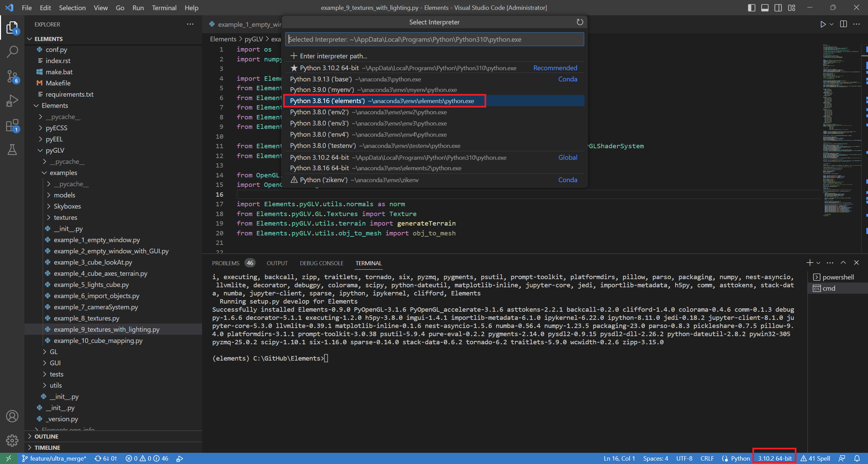Open the Selection menu

[x=72, y=8]
